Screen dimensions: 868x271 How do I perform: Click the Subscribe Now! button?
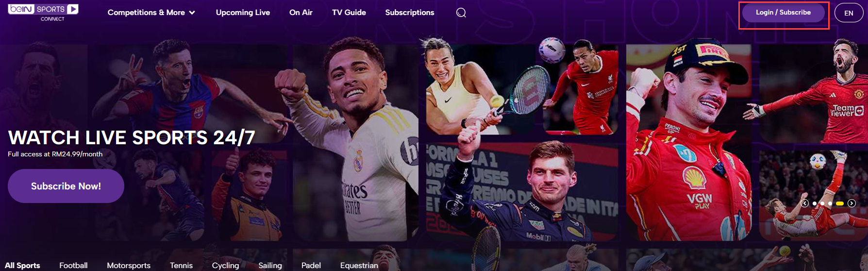point(66,186)
